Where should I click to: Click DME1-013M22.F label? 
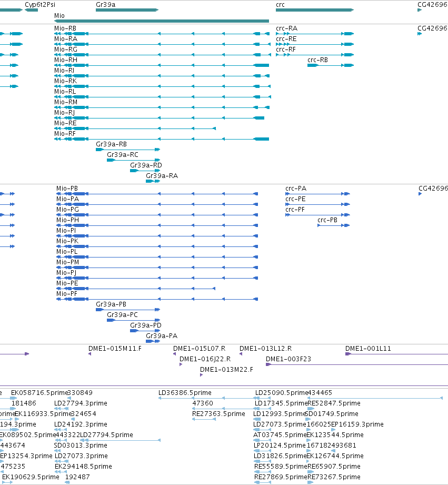(x=226, y=370)
